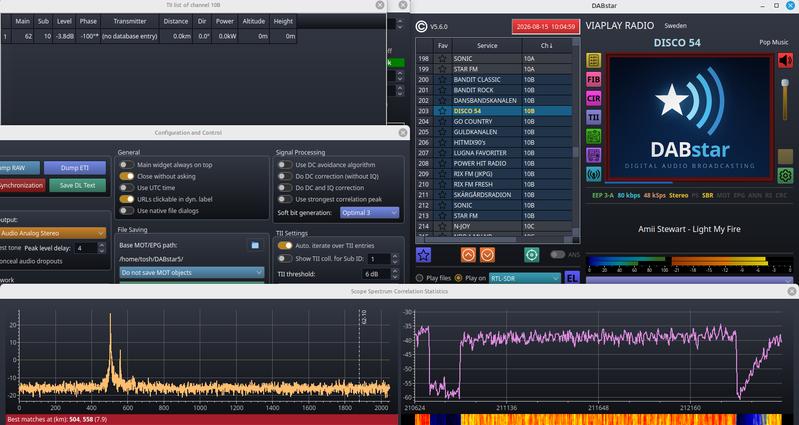Click favorite star for GULDKANALEN

point(442,132)
